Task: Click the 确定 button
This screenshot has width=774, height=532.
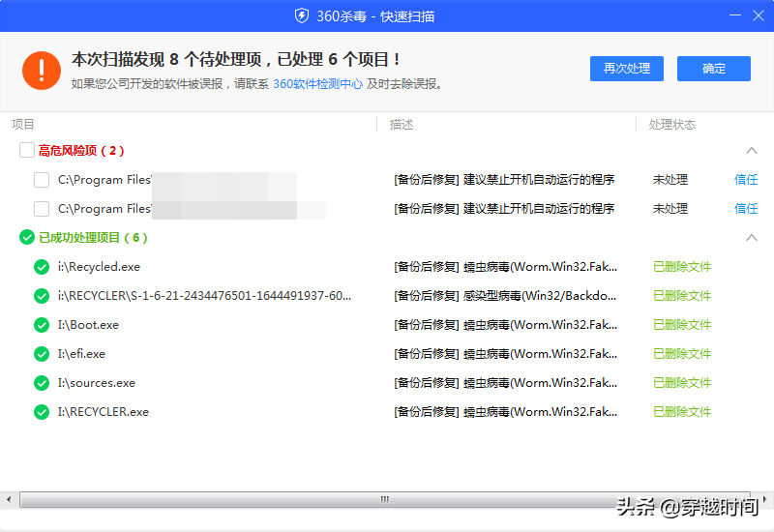Action: 714,68
